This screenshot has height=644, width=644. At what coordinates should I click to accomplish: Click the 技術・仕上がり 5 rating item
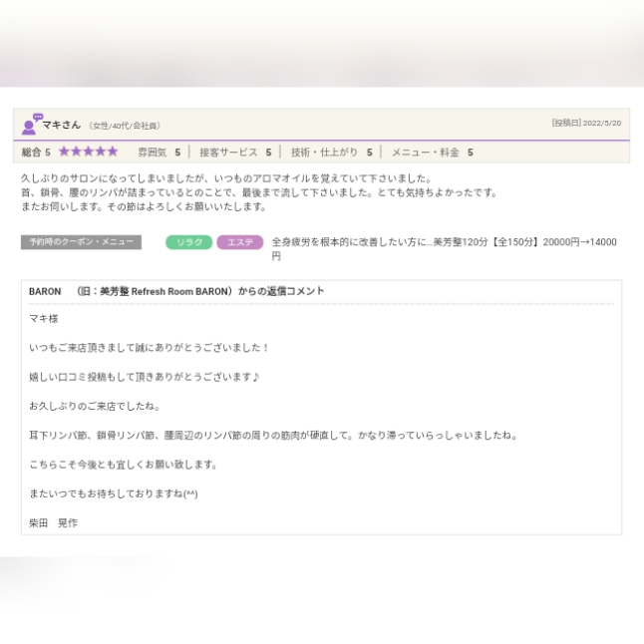(x=331, y=153)
